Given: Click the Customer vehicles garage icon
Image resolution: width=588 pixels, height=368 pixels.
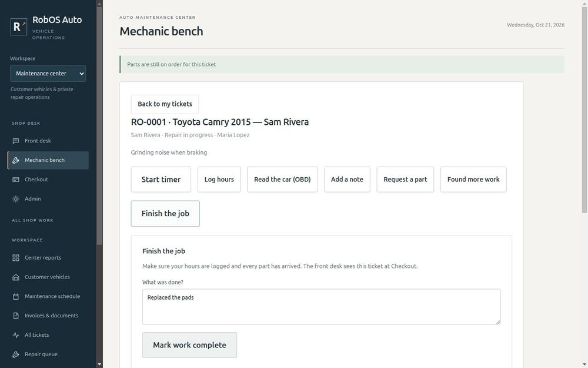Looking at the screenshot, I should tap(16, 277).
